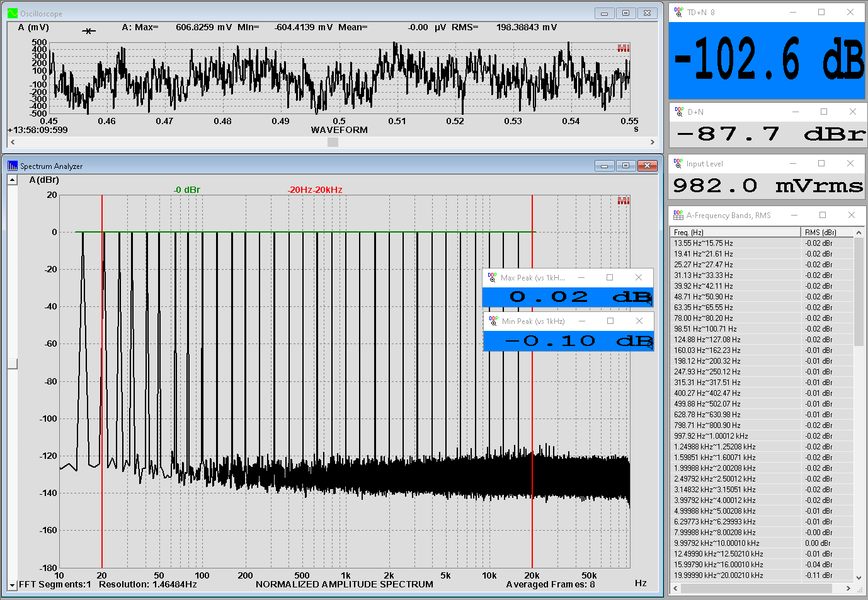The height and width of the screenshot is (600, 868).
Task: Click the Oscilloscope horizontal scrollbar thumb
Action: [333, 142]
